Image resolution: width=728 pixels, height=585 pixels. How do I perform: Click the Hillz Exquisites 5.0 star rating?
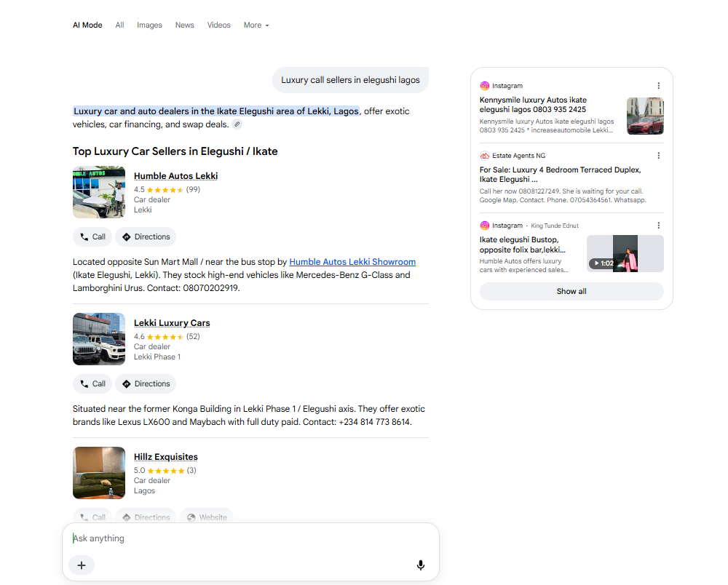click(165, 471)
